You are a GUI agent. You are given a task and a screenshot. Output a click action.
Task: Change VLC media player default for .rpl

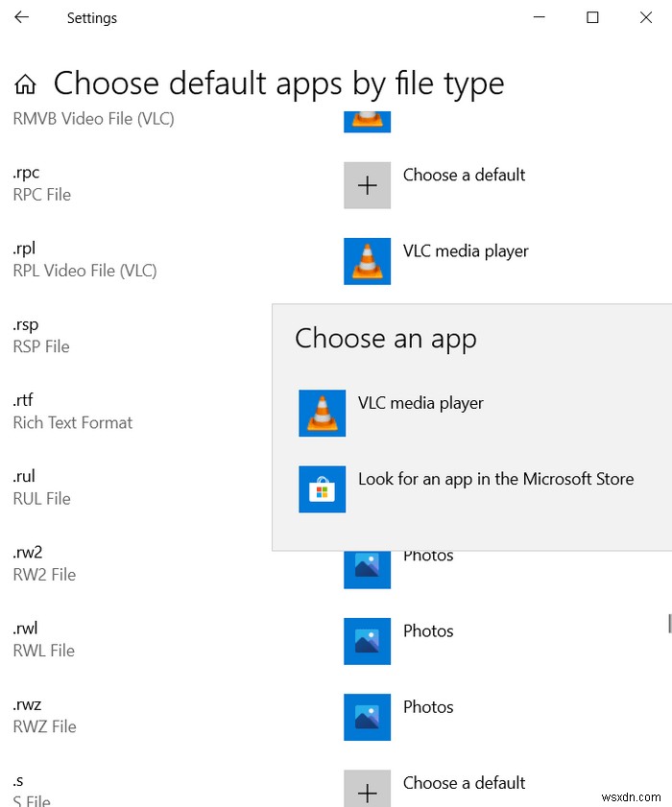click(x=466, y=251)
